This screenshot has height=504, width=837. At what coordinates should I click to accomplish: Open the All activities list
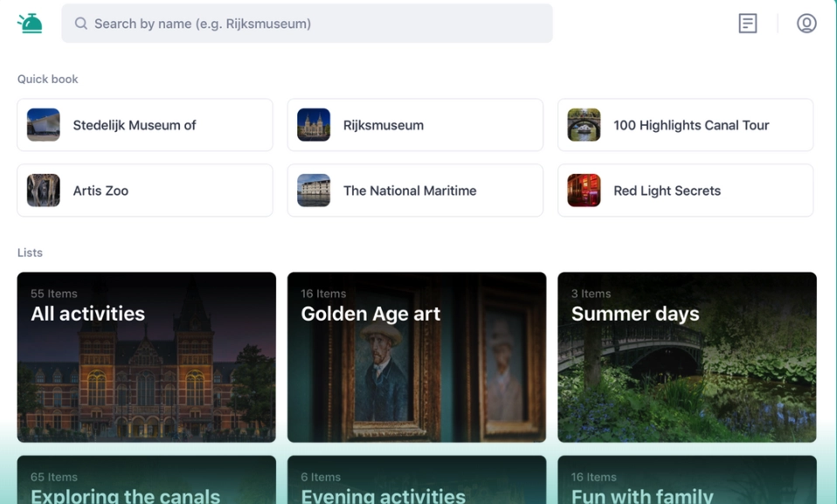146,357
